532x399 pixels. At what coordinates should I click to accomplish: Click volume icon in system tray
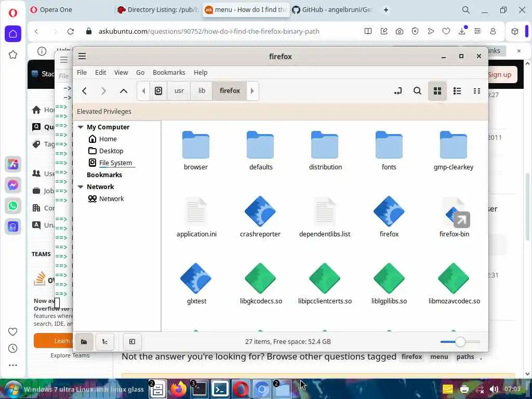(494, 389)
